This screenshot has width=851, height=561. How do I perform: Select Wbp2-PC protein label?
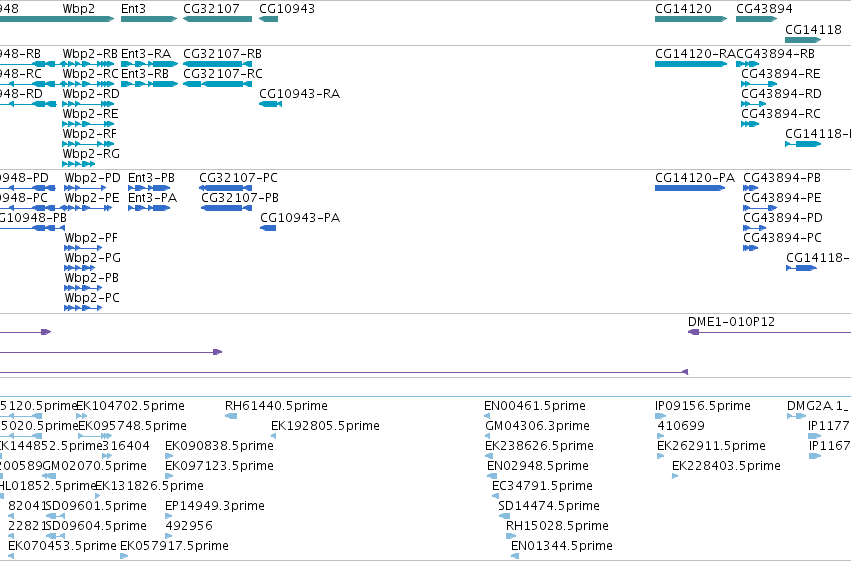click(92, 297)
